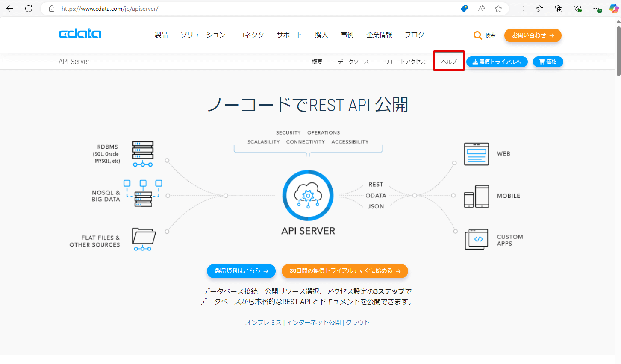The height and width of the screenshot is (364, 621).
Task: Click the 30日間の無償トライアル orange button
Action: (x=345, y=271)
